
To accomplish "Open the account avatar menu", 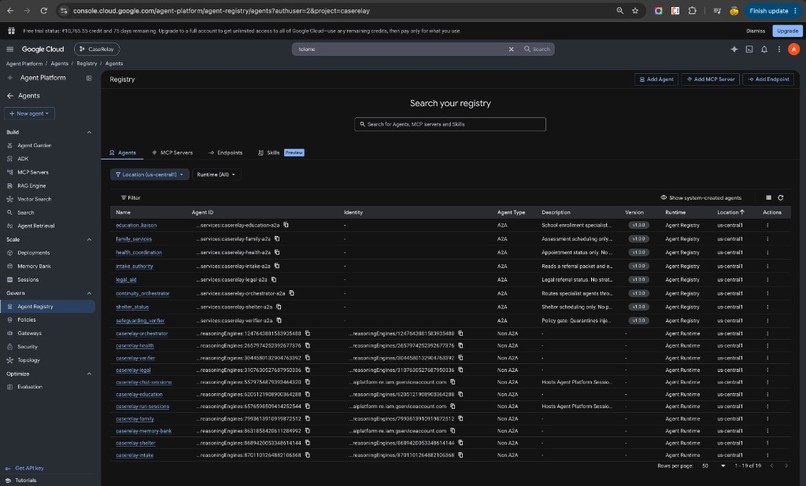I will click(794, 49).
